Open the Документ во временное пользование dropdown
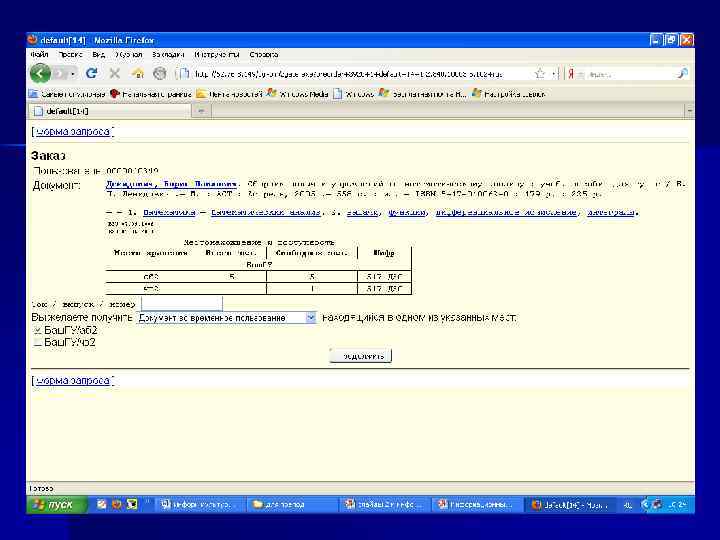The width and height of the screenshot is (720, 540). (226, 318)
